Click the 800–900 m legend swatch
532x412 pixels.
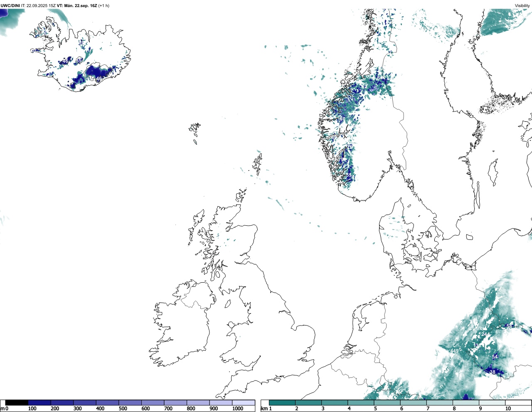pyautogui.click(x=198, y=402)
